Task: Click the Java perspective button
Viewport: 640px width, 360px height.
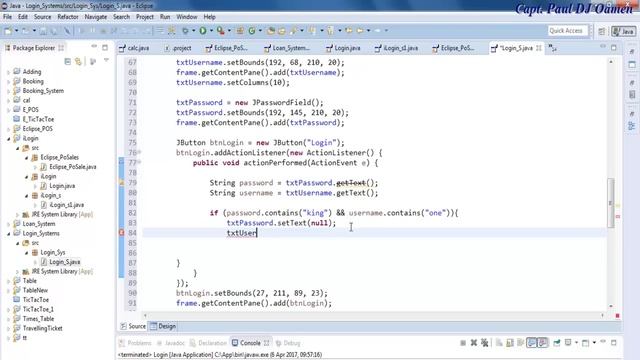Action: coord(623,31)
